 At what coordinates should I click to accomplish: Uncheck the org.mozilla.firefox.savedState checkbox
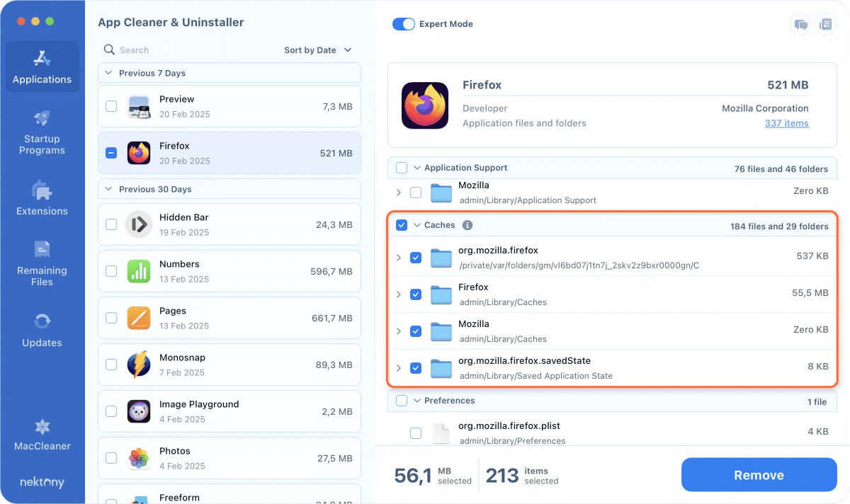[x=416, y=368]
